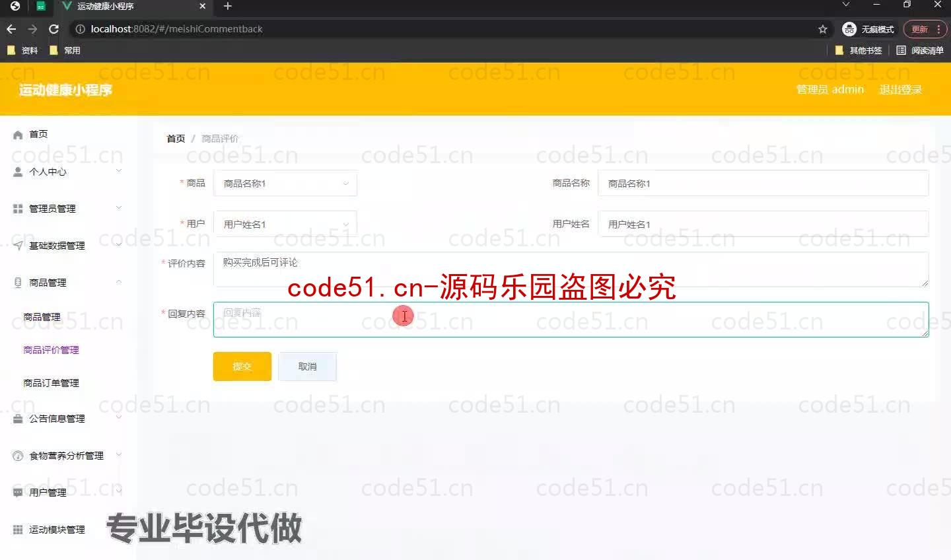951x560 pixels.
Task: Click the 运动模块管理 grid icon
Action: point(18,530)
